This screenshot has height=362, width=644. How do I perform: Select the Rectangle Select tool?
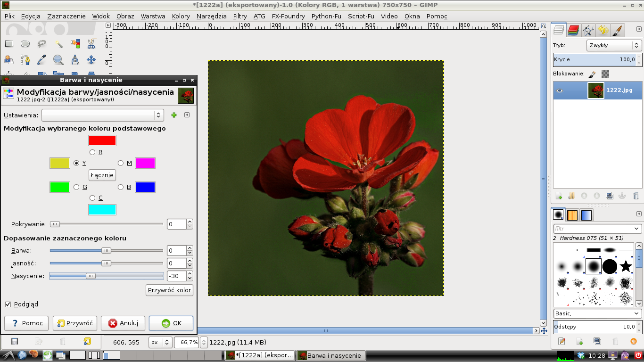pyautogui.click(x=9, y=44)
